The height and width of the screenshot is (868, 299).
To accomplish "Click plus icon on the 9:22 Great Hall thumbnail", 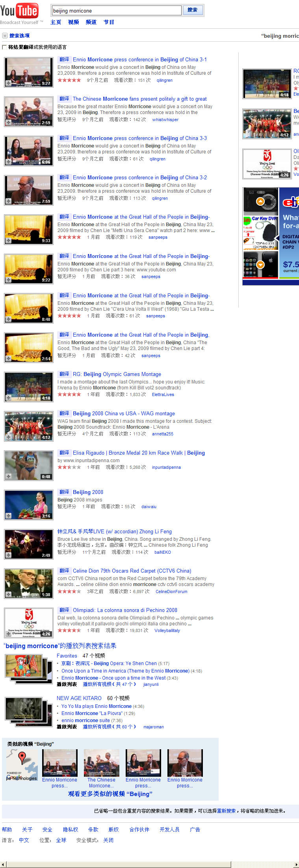I will click(8, 280).
